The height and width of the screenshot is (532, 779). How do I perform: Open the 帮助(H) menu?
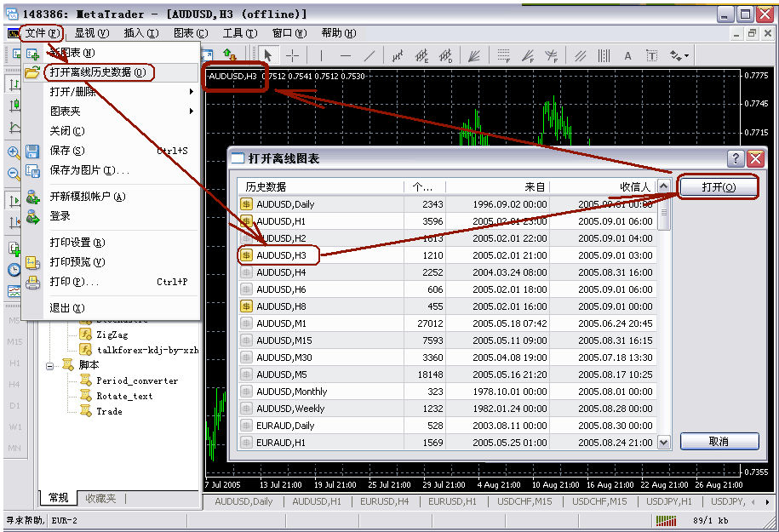point(339,33)
